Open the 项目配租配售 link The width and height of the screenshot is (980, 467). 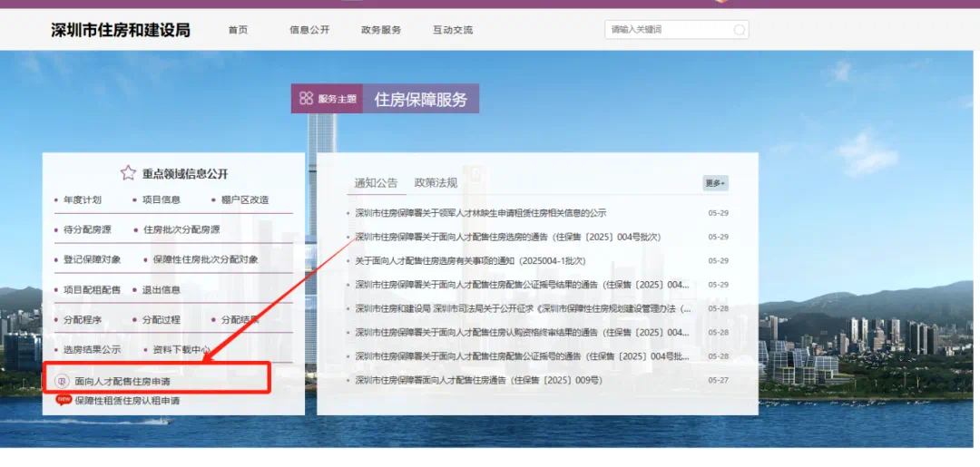tap(93, 289)
